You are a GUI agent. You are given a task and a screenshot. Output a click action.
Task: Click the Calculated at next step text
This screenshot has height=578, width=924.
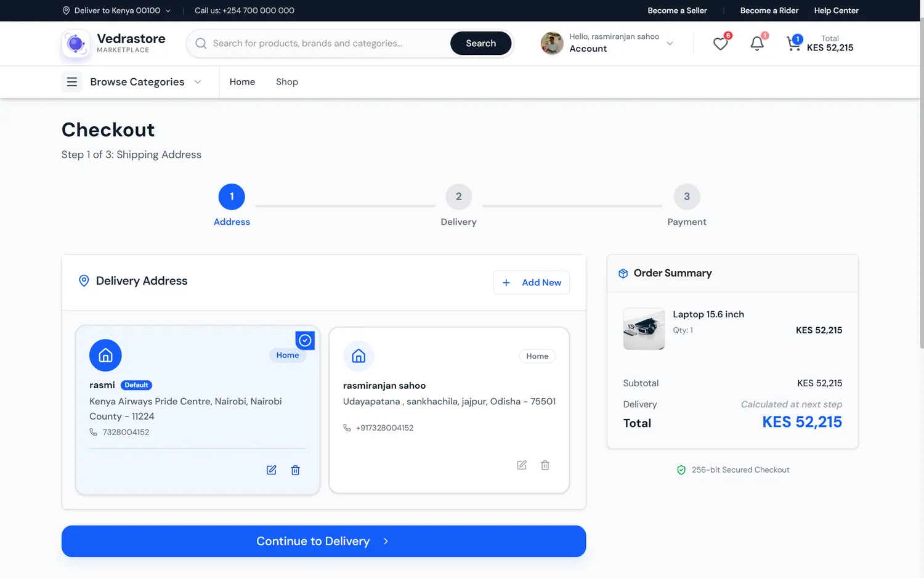tap(792, 404)
